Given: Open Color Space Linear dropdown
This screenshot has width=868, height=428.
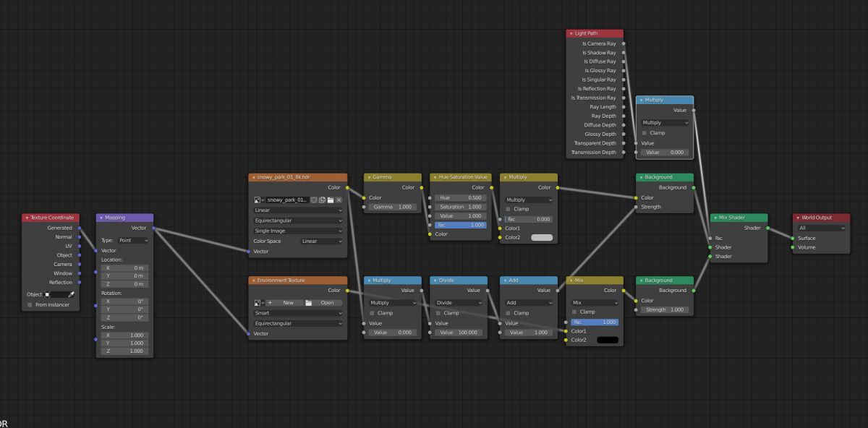Looking at the screenshot, I should point(322,241).
